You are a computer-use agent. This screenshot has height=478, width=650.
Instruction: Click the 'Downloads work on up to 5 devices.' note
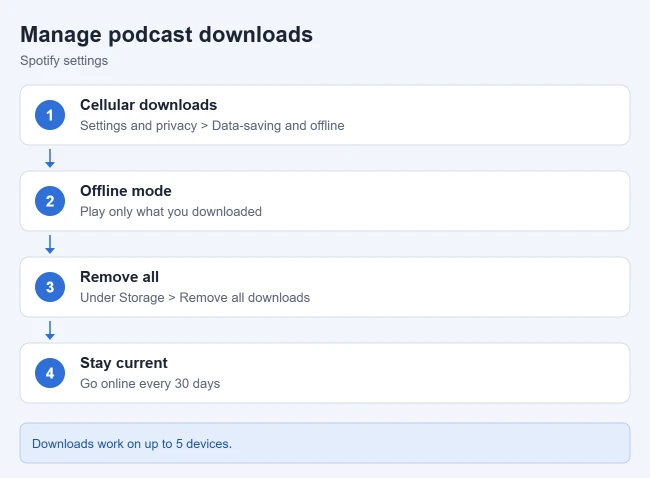coord(325,443)
